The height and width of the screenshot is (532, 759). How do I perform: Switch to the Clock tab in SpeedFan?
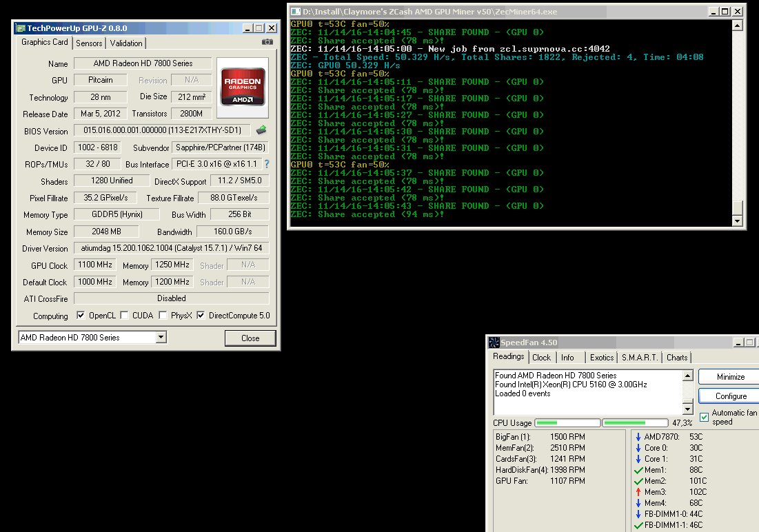pos(541,358)
